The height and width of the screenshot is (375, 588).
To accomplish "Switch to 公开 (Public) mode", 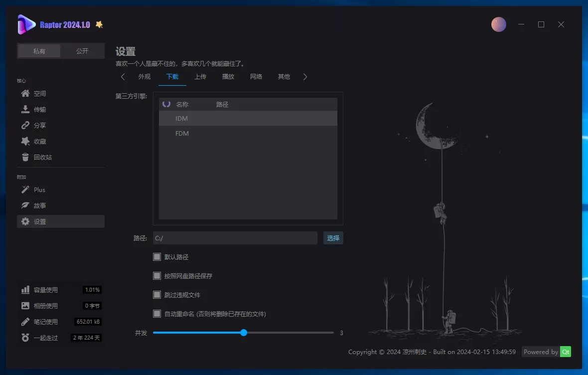I will point(82,51).
